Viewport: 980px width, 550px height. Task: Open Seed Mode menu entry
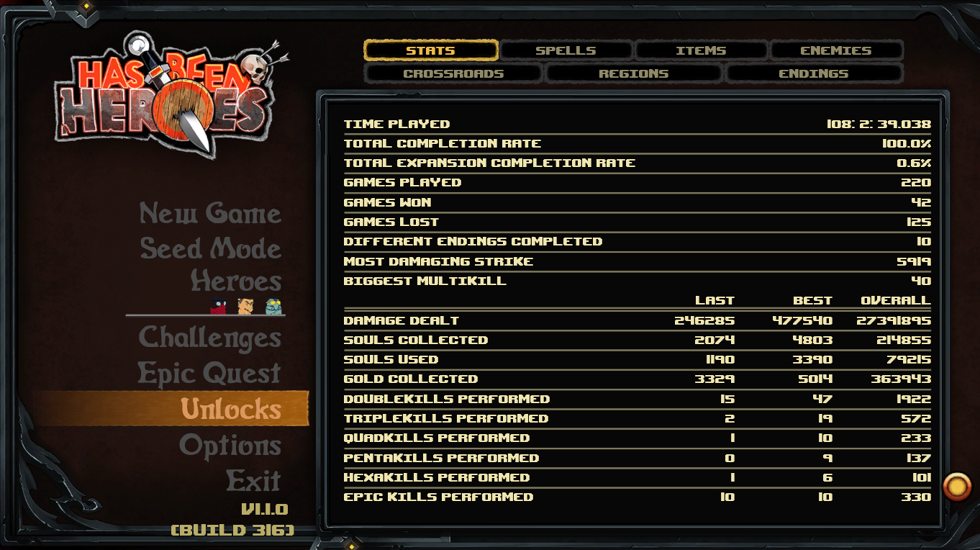click(x=211, y=249)
